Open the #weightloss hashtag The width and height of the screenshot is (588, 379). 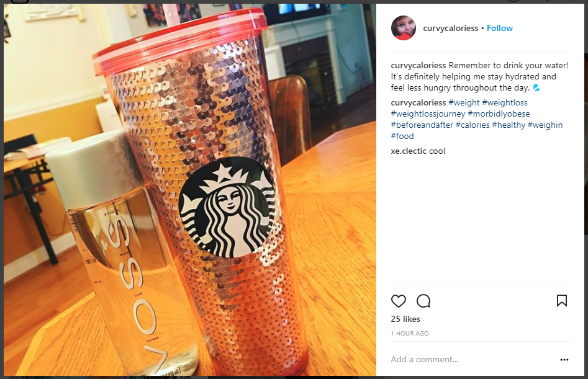pyautogui.click(x=505, y=102)
